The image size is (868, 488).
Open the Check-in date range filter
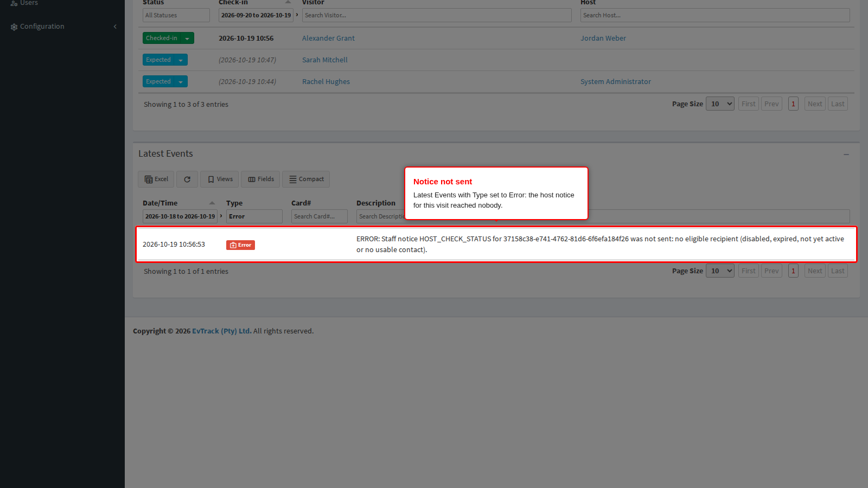[256, 15]
